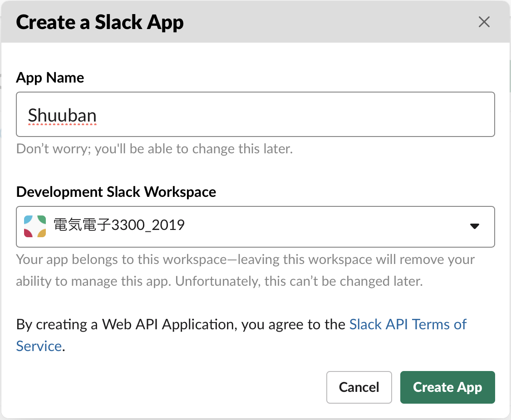Image resolution: width=511 pixels, height=420 pixels.
Task: Click the workspace ownership warning text
Action: click(245, 260)
